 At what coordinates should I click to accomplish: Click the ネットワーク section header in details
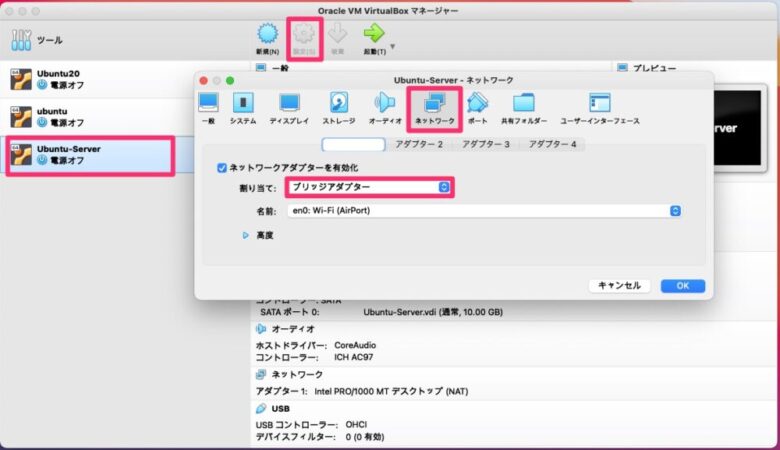tap(297, 374)
